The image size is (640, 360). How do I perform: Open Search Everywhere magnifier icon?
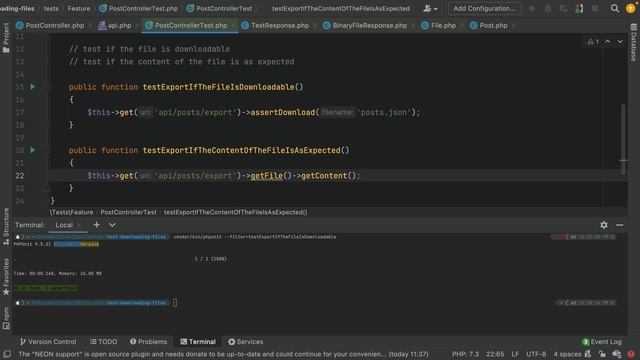pyautogui.click(x=614, y=8)
